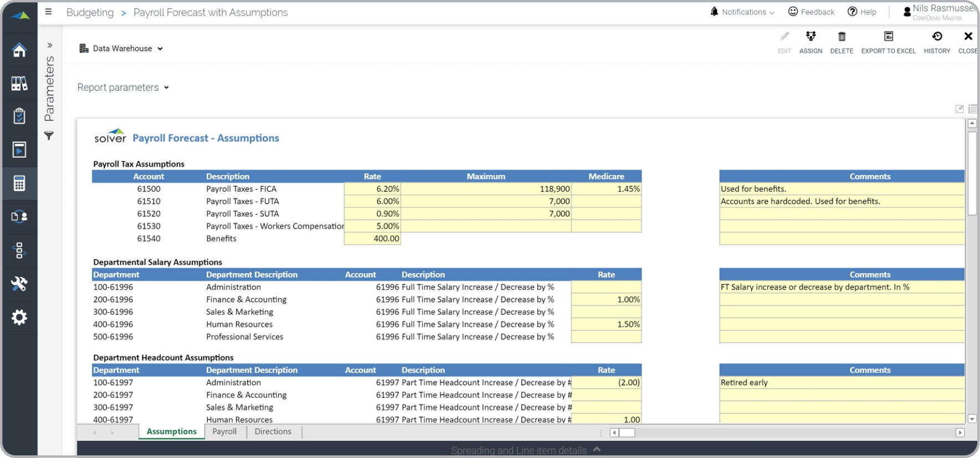980x458 pixels.
Task: Click the Budgeting breadcrumb link
Action: point(90,13)
